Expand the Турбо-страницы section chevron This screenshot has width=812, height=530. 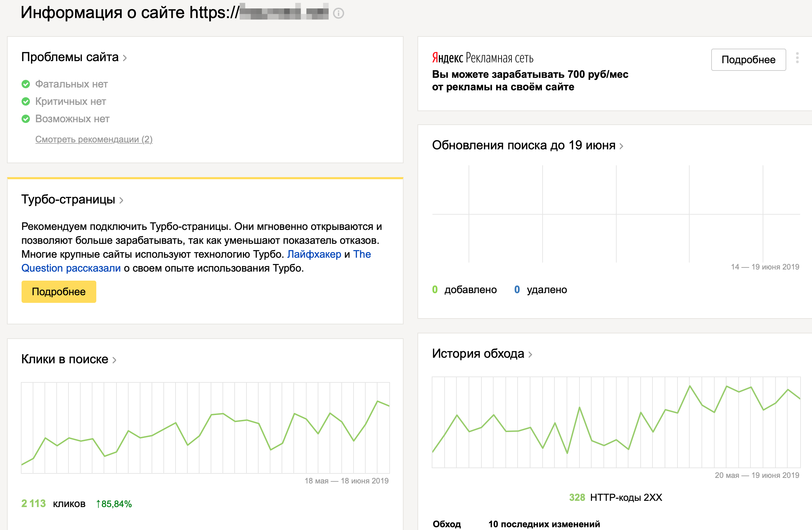[x=121, y=200]
